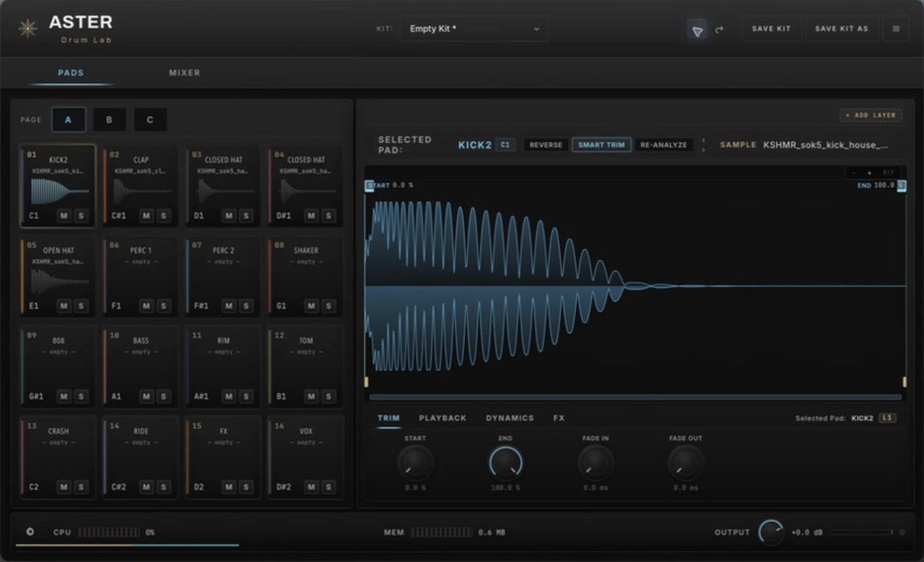Mute the PERC 2 pad
This screenshot has height=562, width=924.
click(x=229, y=306)
